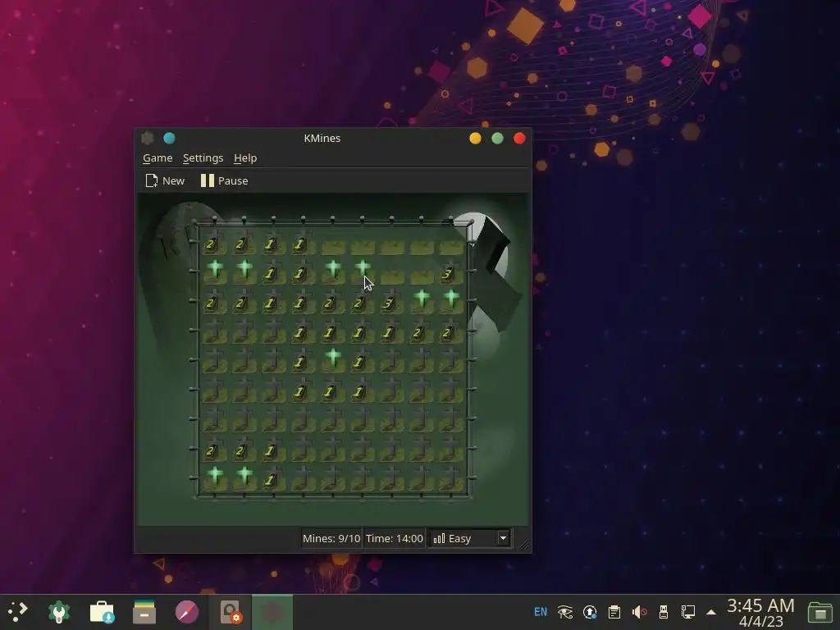
Task: Click the show desktop icon at taskbar end
Action: 820,612
